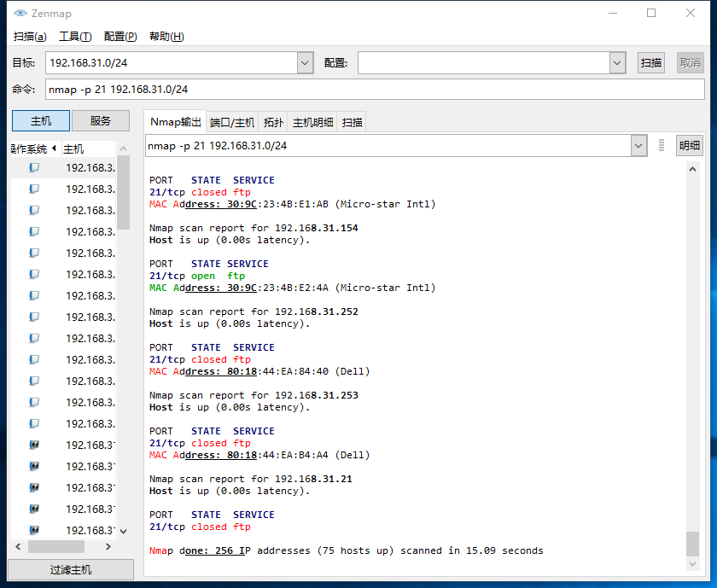
Task: Click the Nmap output scroll-up arrow
Action: pyautogui.click(x=692, y=169)
